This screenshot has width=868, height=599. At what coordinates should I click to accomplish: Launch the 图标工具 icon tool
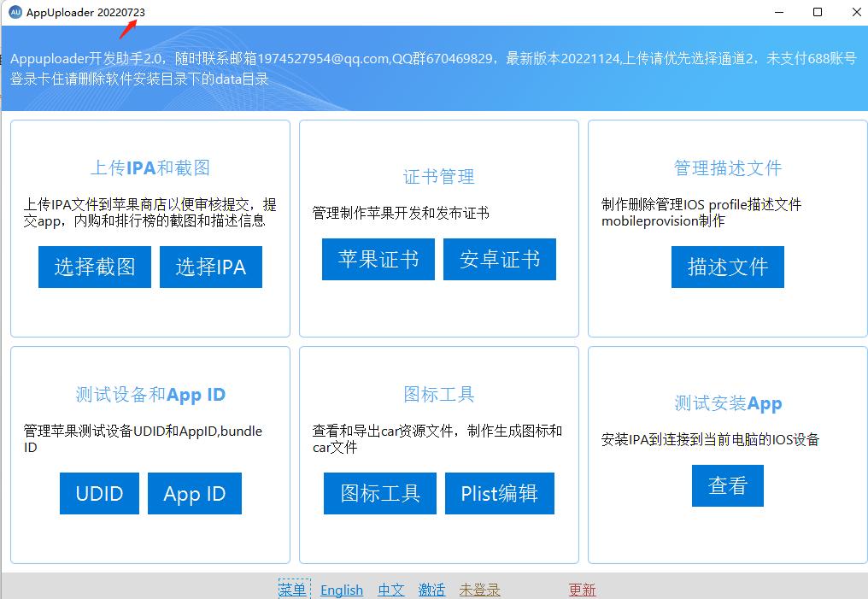click(x=379, y=493)
